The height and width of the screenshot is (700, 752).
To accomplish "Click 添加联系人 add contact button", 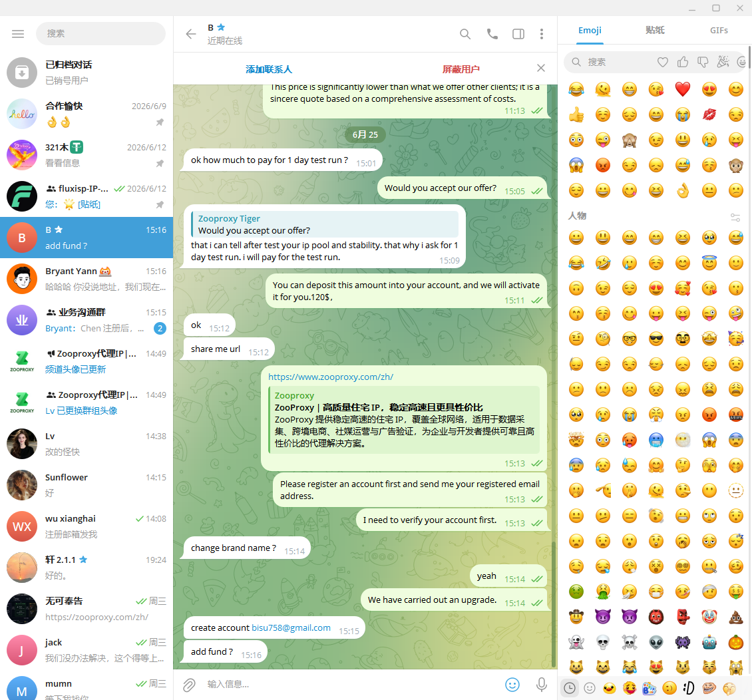I will [269, 69].
